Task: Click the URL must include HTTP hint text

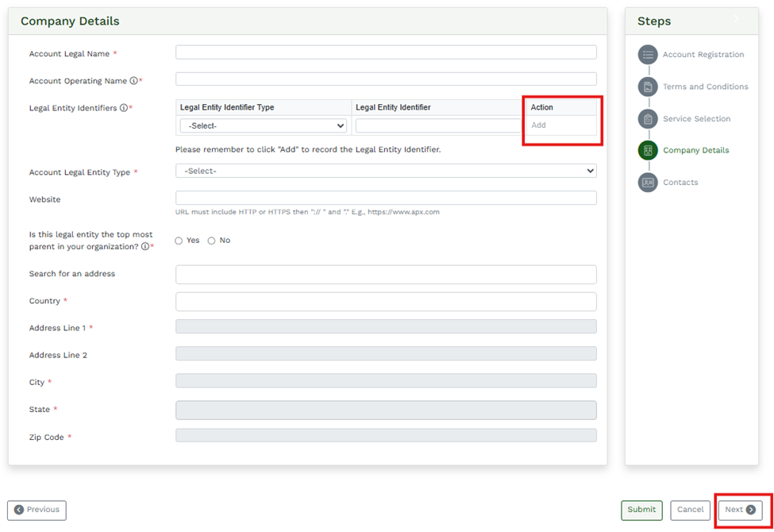Action: [307, 212]
